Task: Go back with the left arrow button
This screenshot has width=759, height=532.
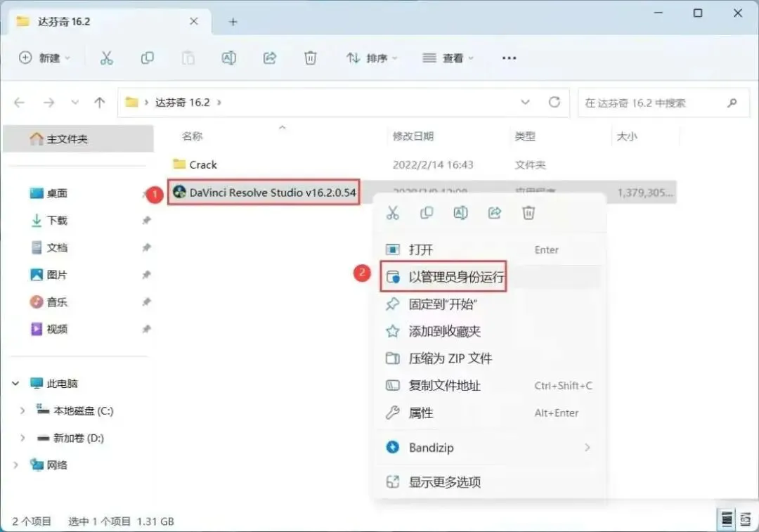Action: pos(20,103)
